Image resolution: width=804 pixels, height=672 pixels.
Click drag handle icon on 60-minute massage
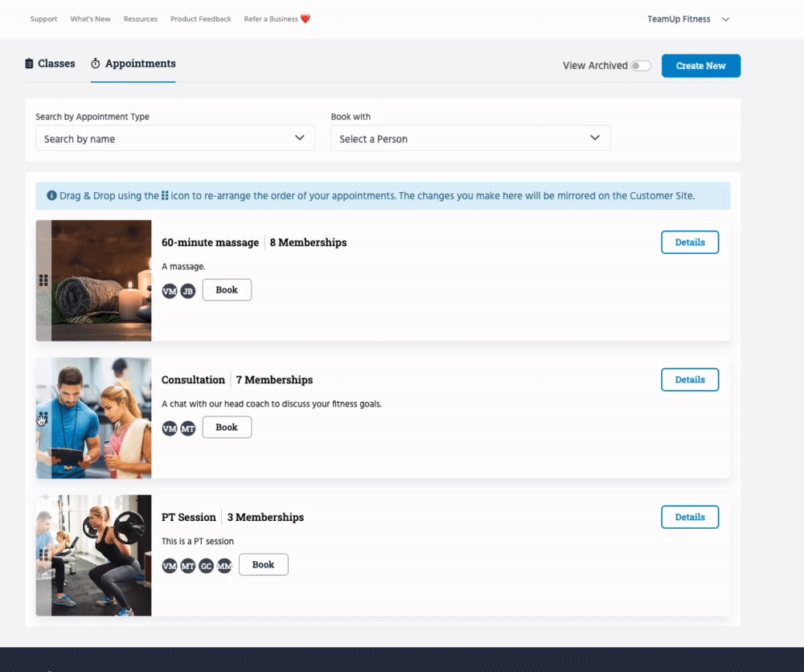coord(43,280)
